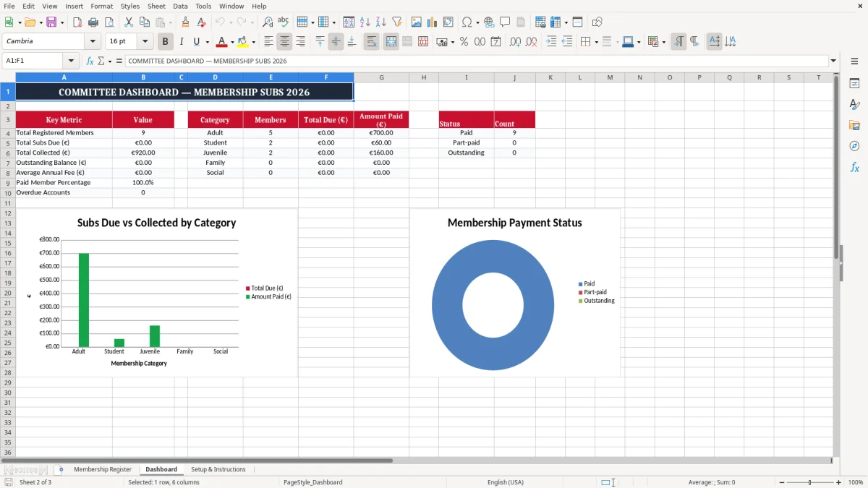Click Export as PDF icon
Viewport: 868px width, 488px height.
[x=79, y=22]
